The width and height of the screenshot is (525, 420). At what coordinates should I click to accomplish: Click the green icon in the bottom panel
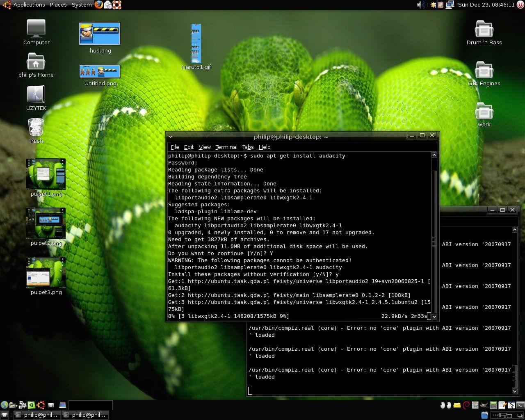coord(31,405)
